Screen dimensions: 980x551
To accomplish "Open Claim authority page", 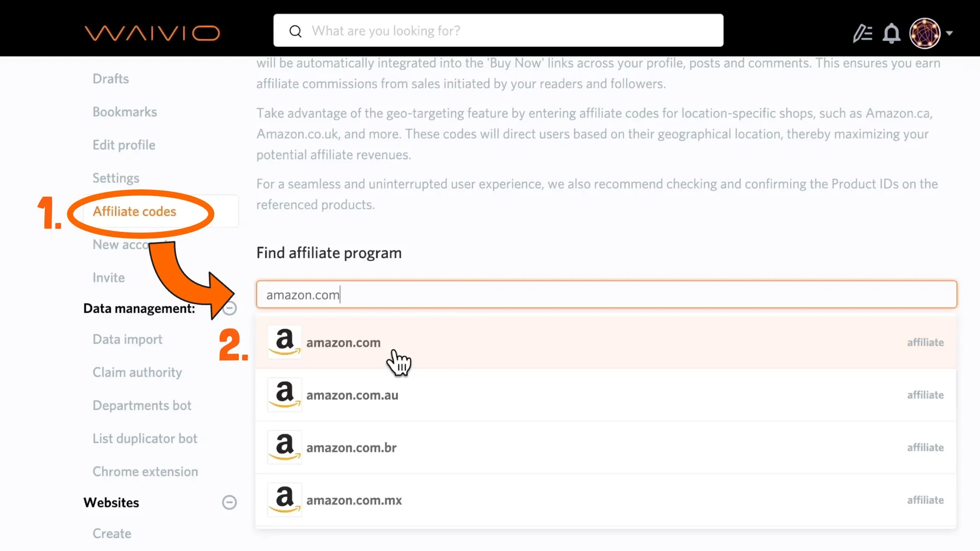I will pos(137,372).
